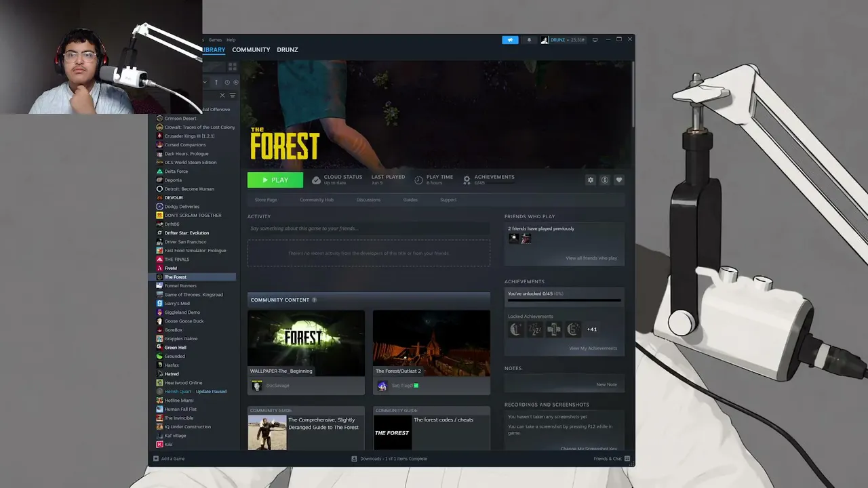This screenshot has height=488, width=868.
Task: Click the second friend avatar who played
Action: 526,239
